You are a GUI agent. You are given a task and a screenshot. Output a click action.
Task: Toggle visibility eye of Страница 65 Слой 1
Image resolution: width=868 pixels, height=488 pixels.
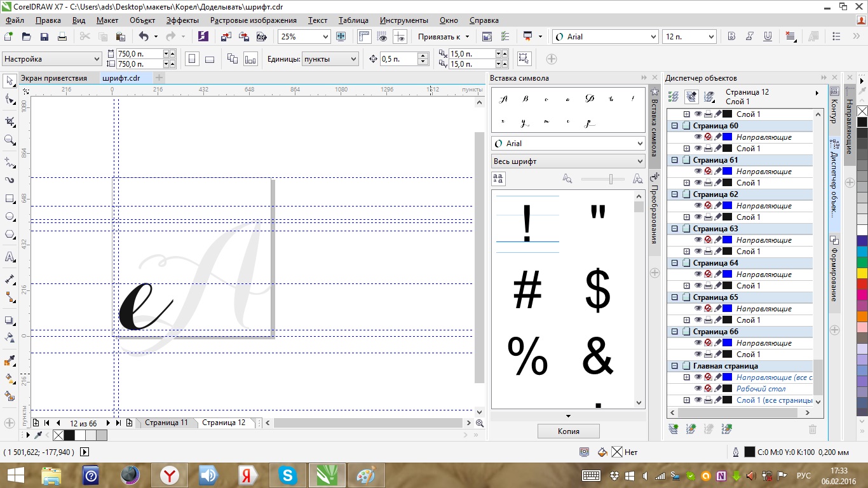pyautogui.click(x=698, y=320)
